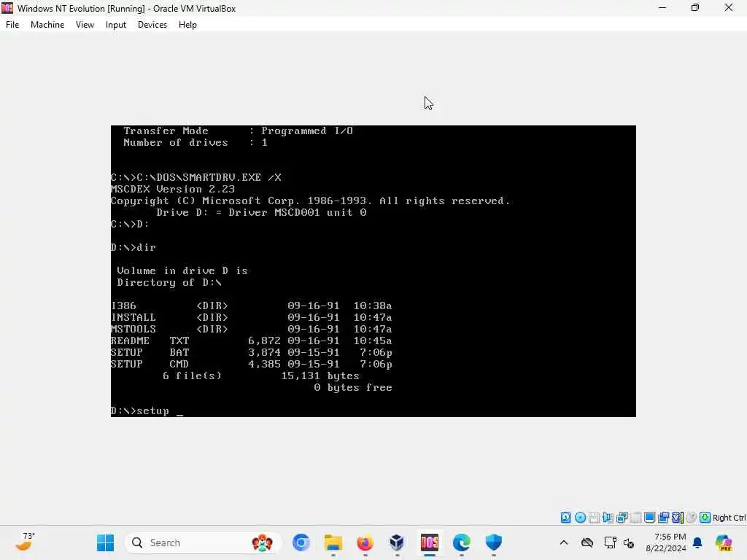Click the D:\>dir command line

click(133, 247)
